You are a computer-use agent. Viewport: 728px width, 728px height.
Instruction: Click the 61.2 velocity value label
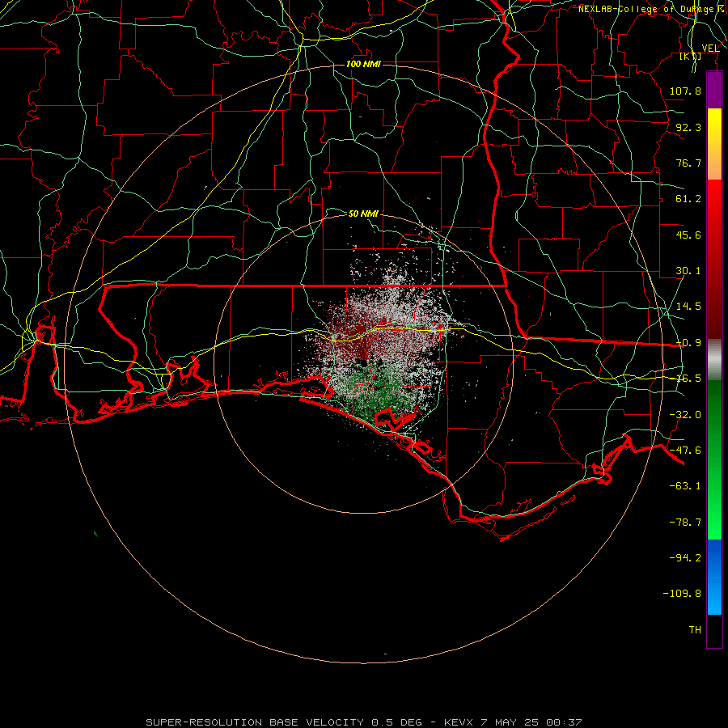click(x=688, y=199)
